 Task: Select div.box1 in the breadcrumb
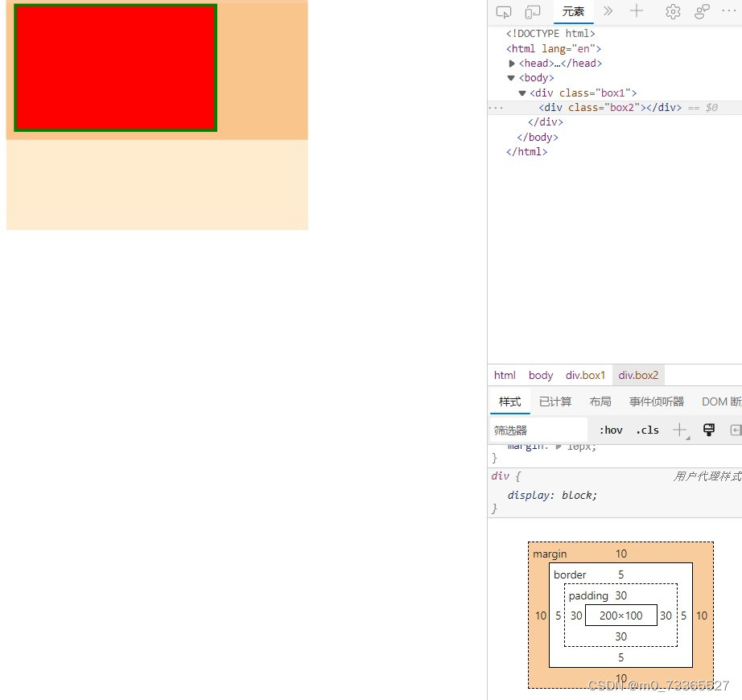tap(585, 375)
